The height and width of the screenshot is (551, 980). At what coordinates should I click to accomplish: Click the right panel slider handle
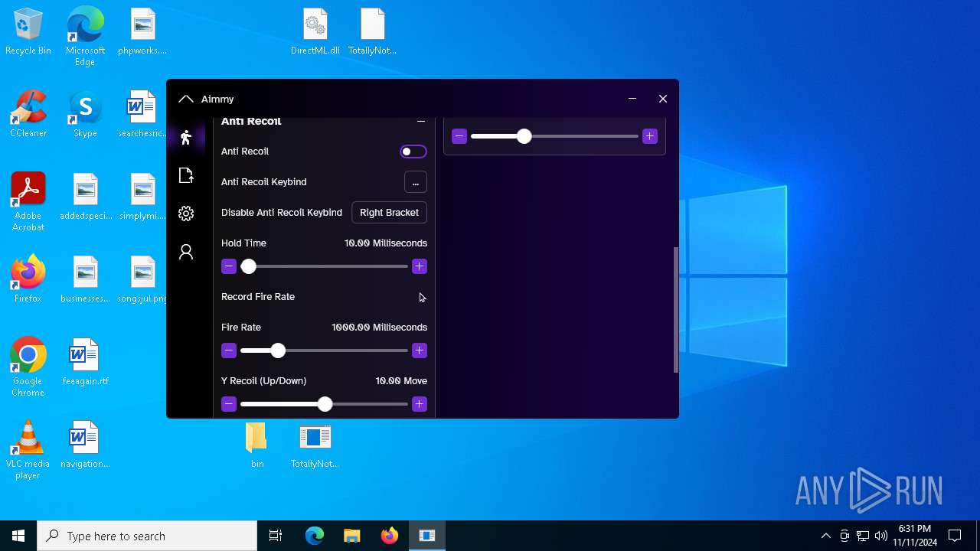coord(524,136)
